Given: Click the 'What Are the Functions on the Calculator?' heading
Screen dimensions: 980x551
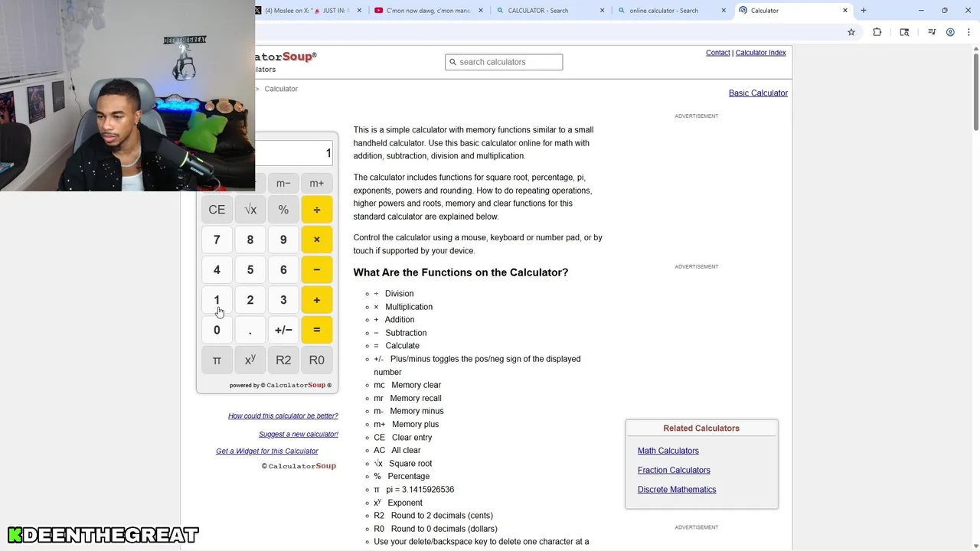Looking at the screenshot, I should [461, 272].
